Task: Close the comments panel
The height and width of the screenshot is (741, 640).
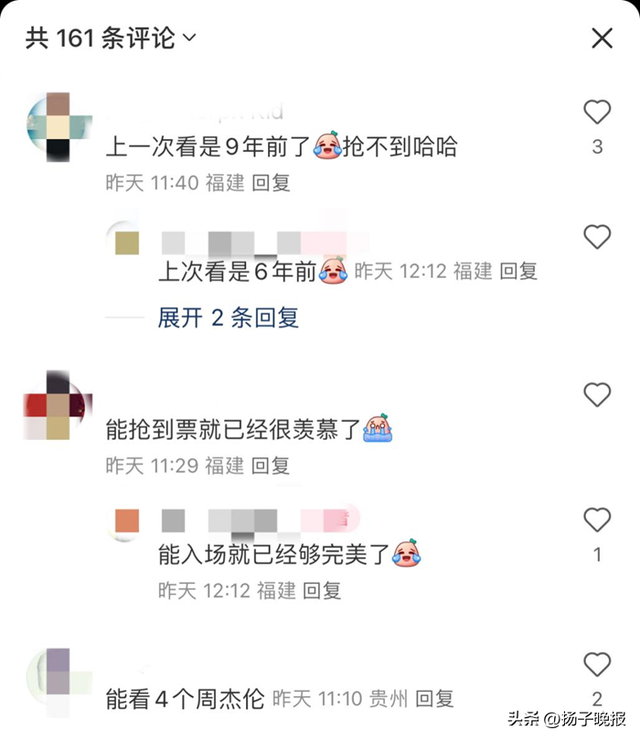Action: point(602,38)
